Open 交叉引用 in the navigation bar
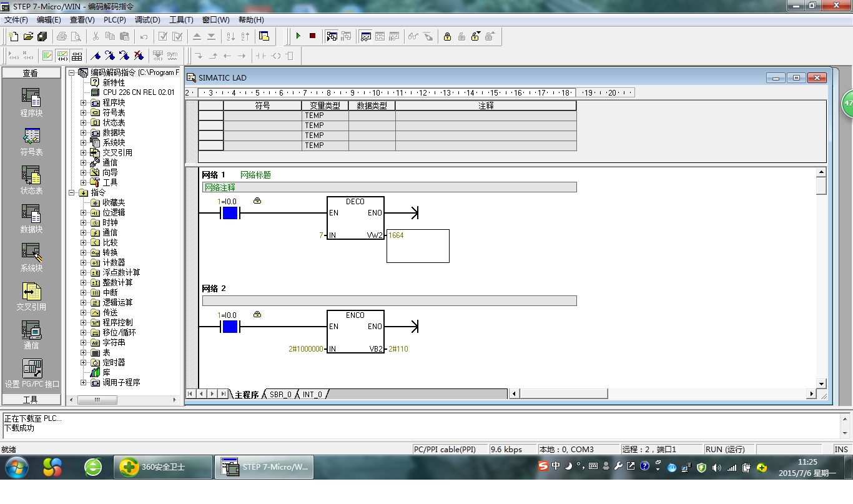The width and height of the screenshot is (853, 504). coord(31,297)
